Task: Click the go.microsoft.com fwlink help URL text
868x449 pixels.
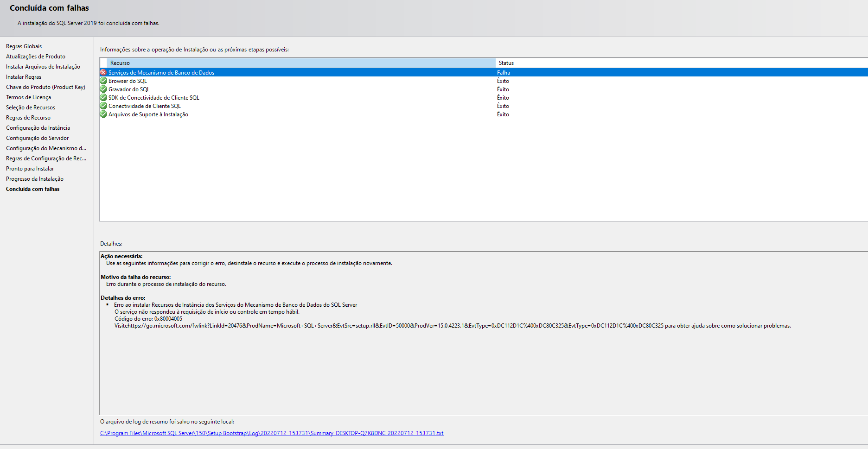Action: click(x=396, y=326)
